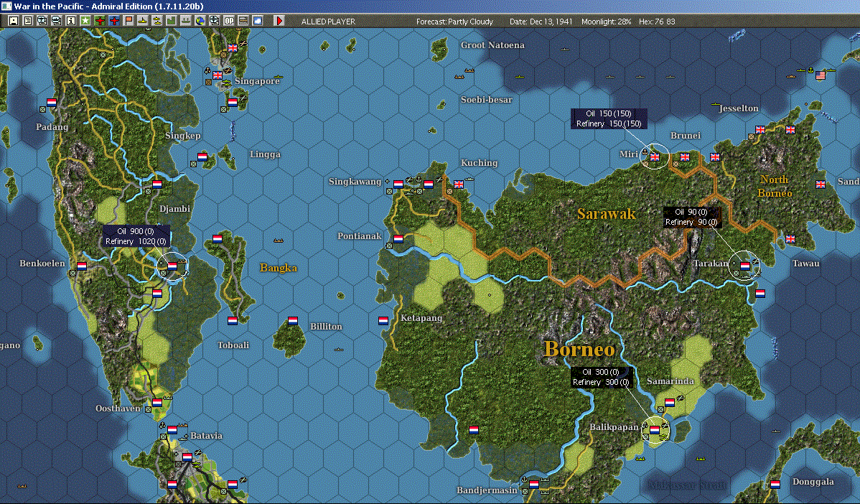The image size is (860, 504).
Task: Click the double yellow ships task-force icon
Action: pos(157,21)
